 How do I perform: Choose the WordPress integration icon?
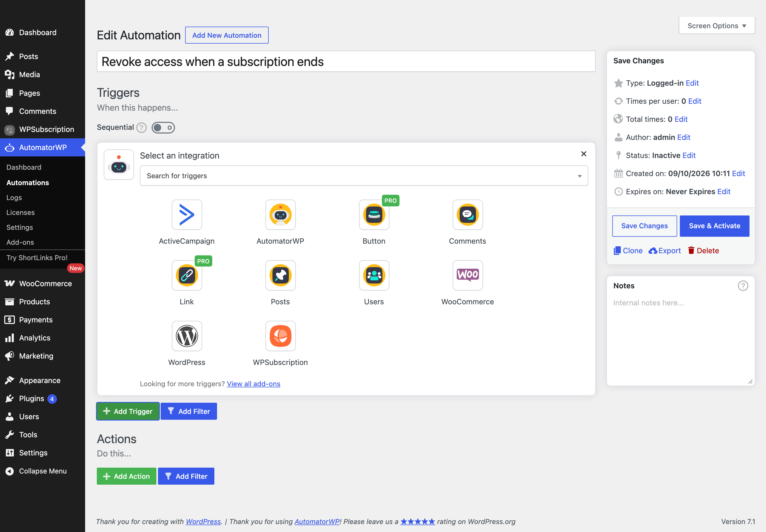(187, 336)
